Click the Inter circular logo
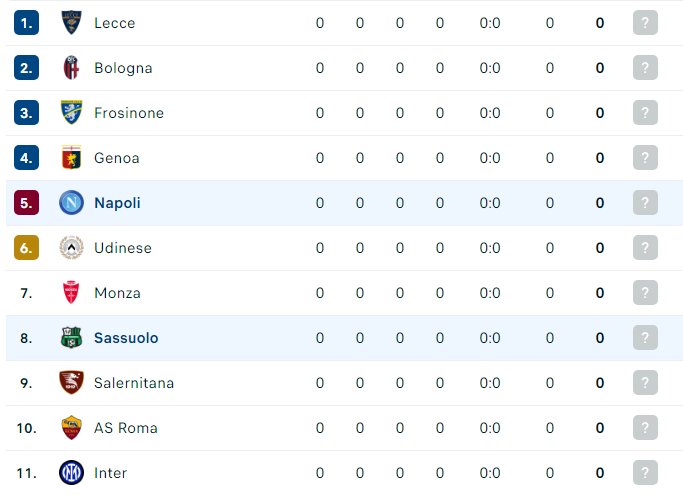 tap(71, 472)
